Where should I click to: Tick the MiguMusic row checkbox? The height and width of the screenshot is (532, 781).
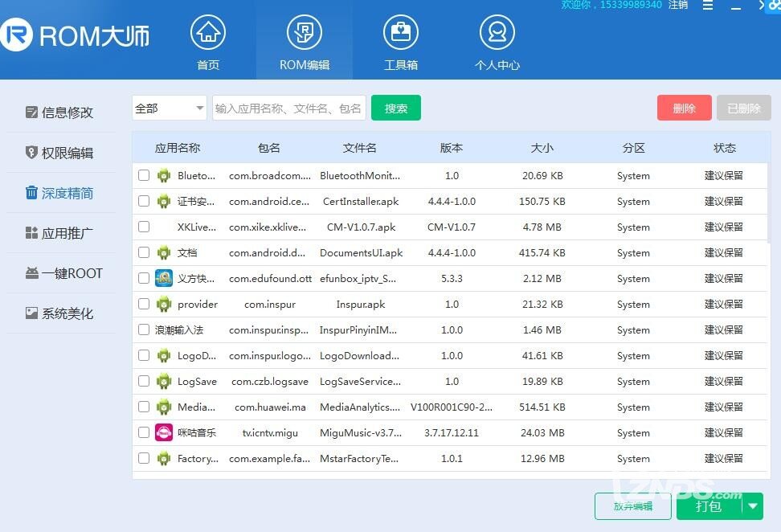[x=144, y=432]
